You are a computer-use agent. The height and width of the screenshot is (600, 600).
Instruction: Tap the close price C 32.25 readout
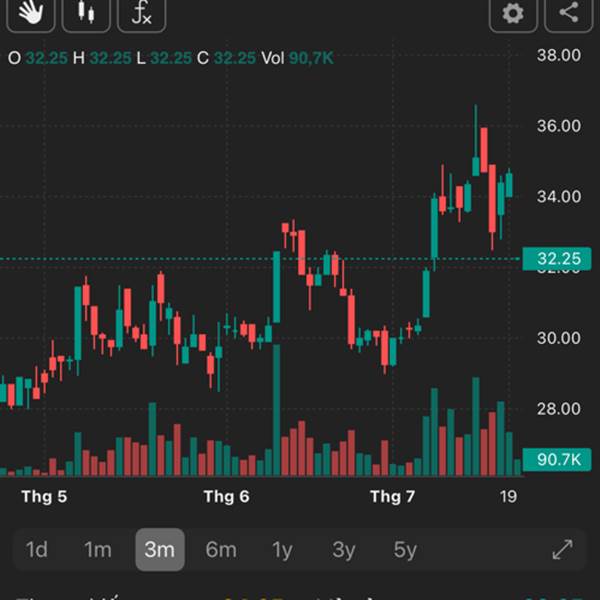(x=226, y=58)
